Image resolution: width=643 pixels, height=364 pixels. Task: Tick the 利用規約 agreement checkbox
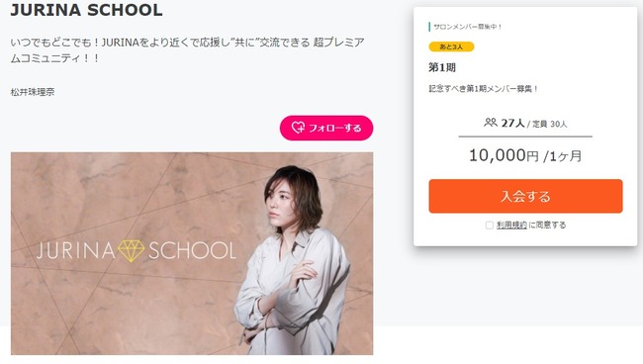click(490, 226)
